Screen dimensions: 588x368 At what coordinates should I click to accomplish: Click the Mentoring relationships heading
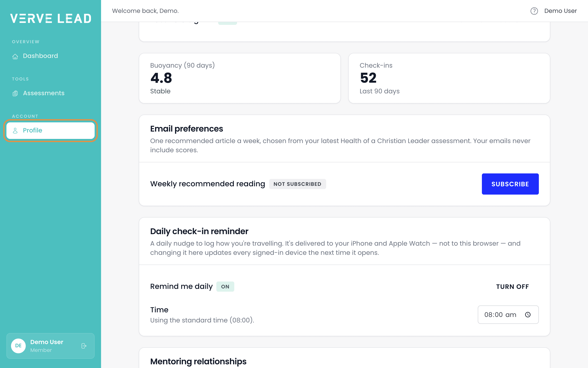198,361
